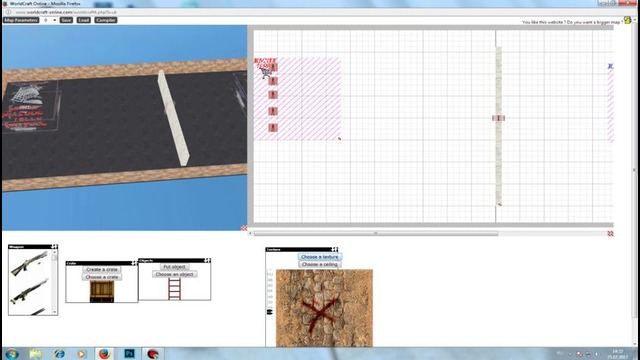Screen dimensions: 640x360
Task: Click the Create a crate button
Action: pyautogui.click(x=102, y=269)
